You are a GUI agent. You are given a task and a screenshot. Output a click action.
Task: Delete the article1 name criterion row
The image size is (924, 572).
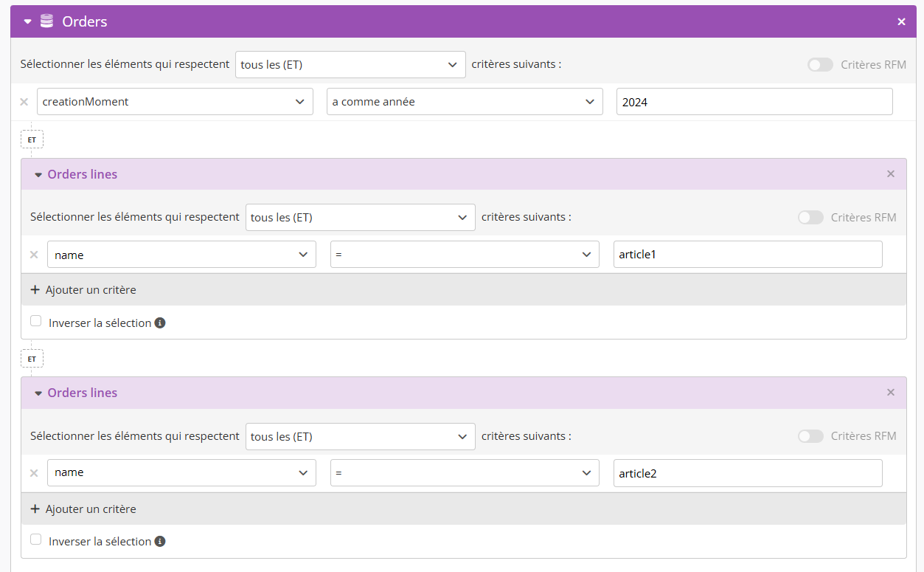[34, 255]
